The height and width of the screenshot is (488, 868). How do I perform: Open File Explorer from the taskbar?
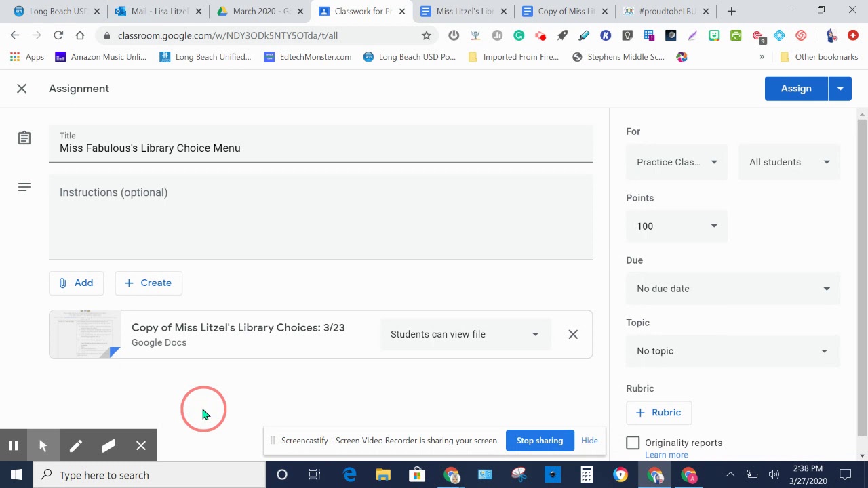[x=383, y=475]
